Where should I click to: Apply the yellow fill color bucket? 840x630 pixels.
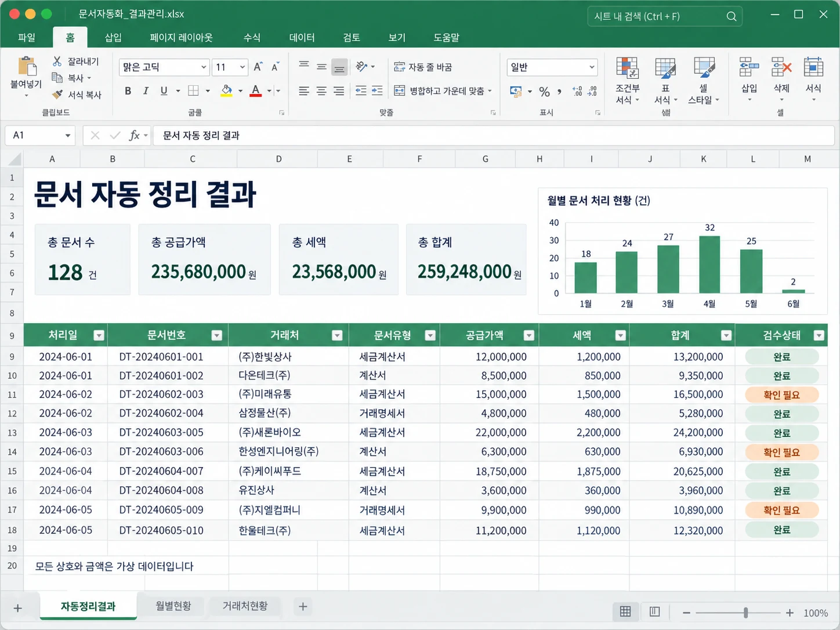227,90
